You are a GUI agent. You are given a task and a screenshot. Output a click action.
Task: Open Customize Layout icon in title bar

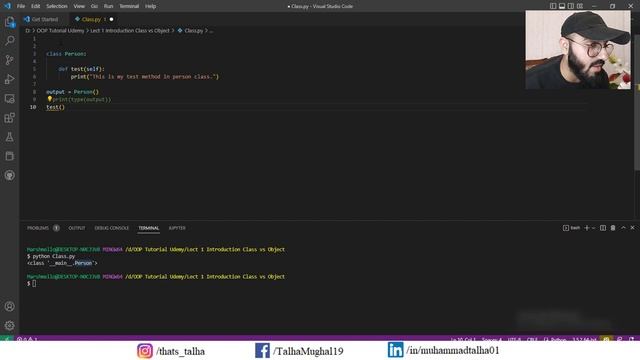pyautogui.click(x=580, y=6)
